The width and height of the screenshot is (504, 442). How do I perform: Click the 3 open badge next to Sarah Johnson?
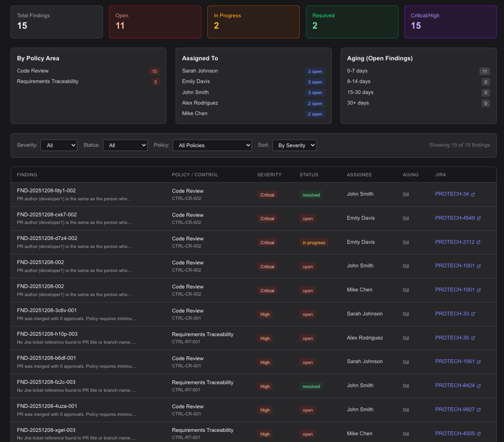tap(315, 71)
